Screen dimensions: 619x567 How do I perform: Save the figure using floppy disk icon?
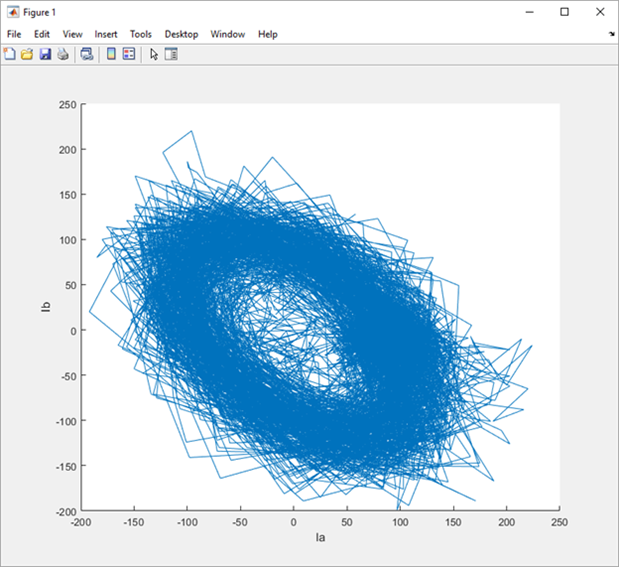click(x=45, y=54)
